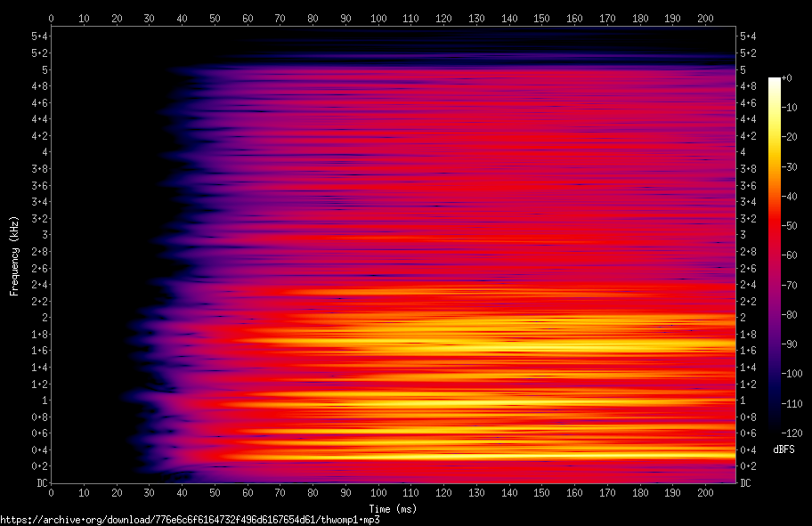
Task: Open the archive.org download URL at the bottom
Action: click(x=190, y=519)
